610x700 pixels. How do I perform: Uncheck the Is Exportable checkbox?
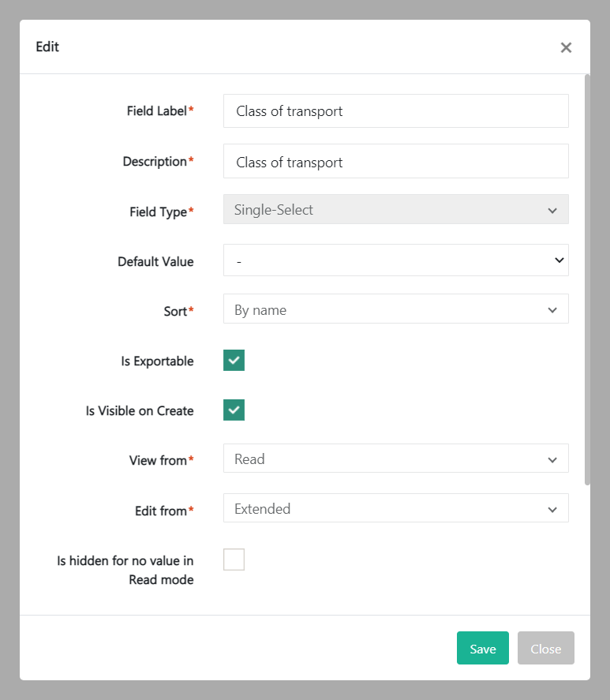(x=234, y=361)
